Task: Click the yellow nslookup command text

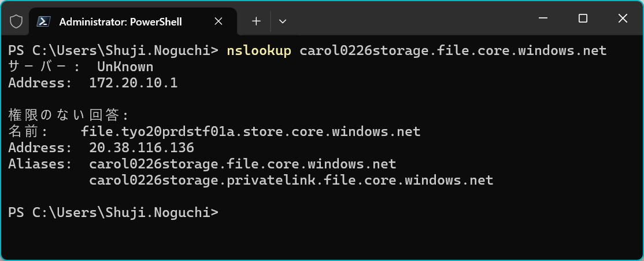Action: [x=258, y=51]
